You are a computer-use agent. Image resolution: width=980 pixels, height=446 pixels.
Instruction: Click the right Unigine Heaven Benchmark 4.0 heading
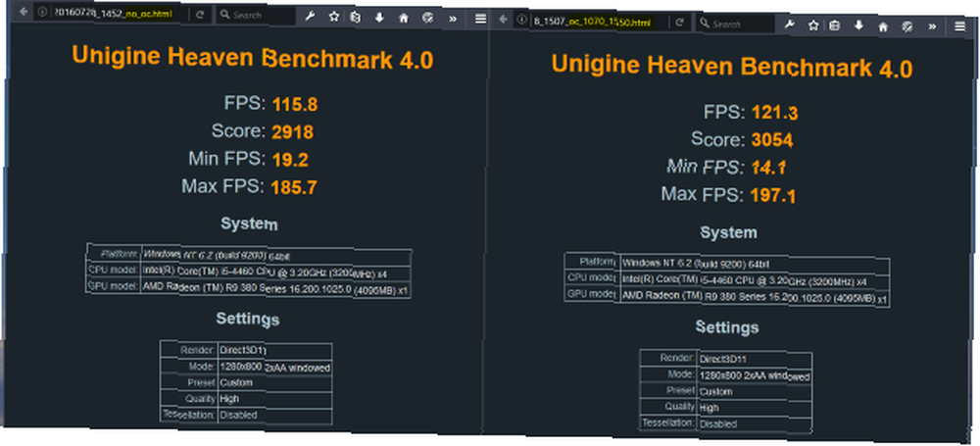click(x=732, y=67)
